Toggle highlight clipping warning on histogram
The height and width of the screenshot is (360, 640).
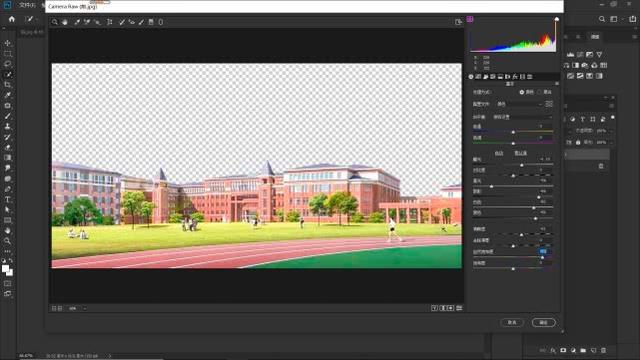coord(556,19)
